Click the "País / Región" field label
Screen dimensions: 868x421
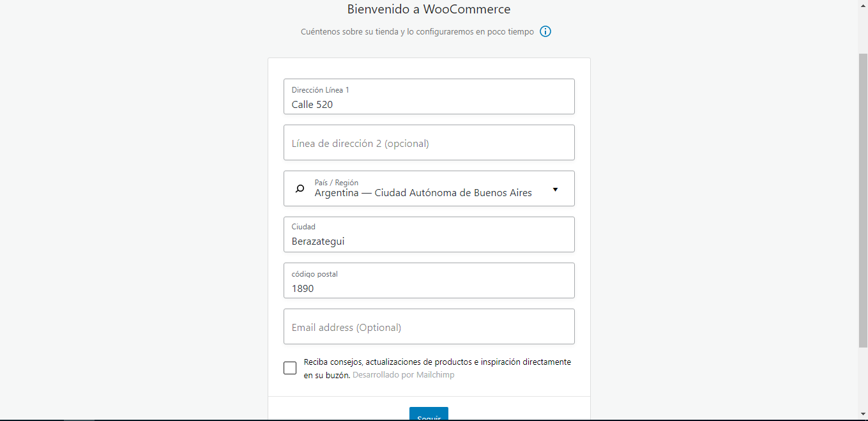[337, 183]
